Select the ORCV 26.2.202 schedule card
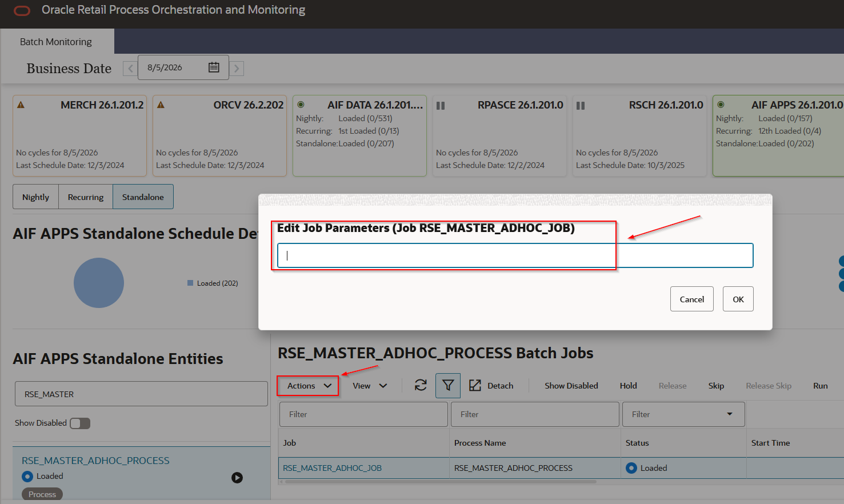The image size is (844, 504). [220, 135]
